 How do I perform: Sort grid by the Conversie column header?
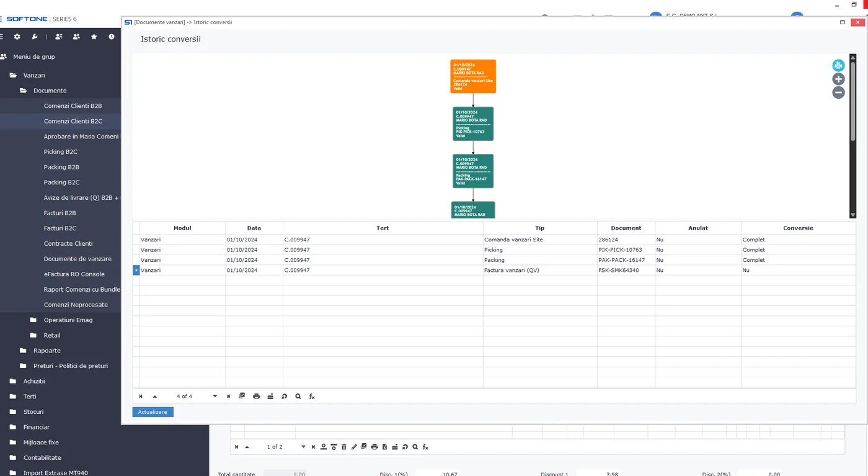pyautogui.click(x=798, y=228)
